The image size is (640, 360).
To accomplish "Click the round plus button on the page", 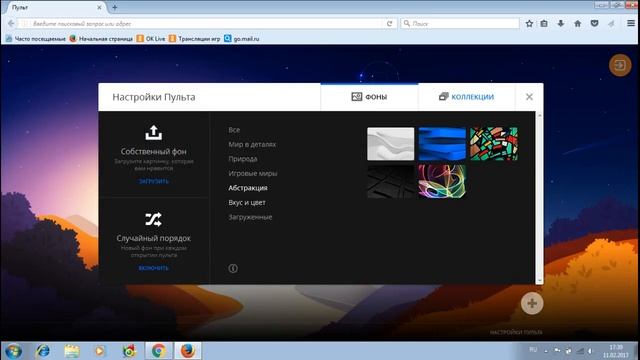I will click(x=532, y=303).
